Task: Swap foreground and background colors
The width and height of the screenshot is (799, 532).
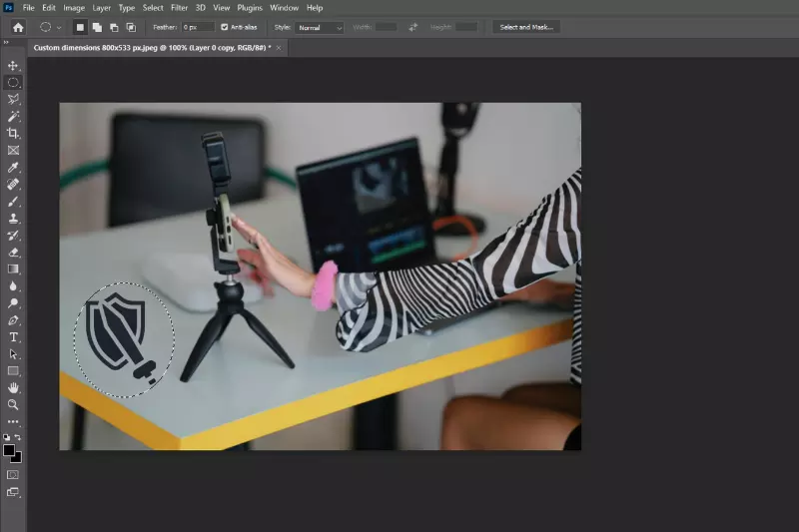Action: point(18,437)
